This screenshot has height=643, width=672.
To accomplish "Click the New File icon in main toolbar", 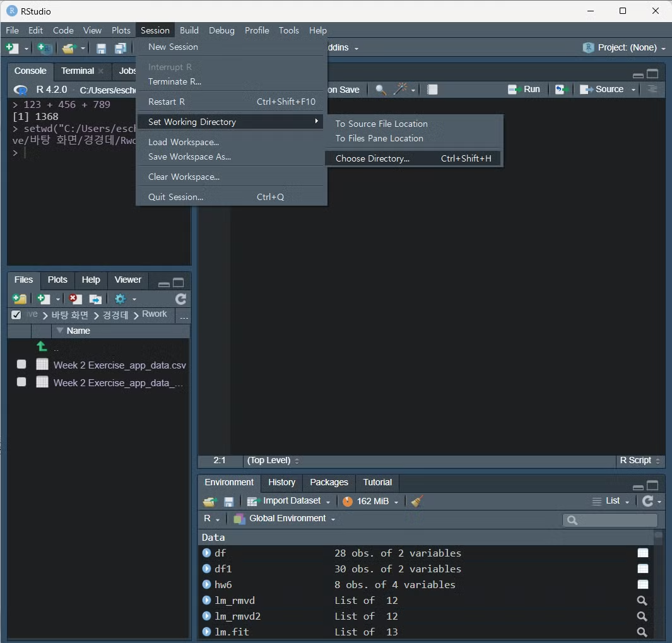I will (x=13, y=48).
